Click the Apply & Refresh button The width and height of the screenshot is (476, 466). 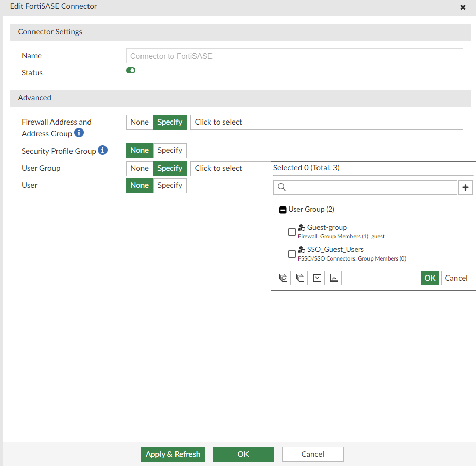(x=172, y=454)
